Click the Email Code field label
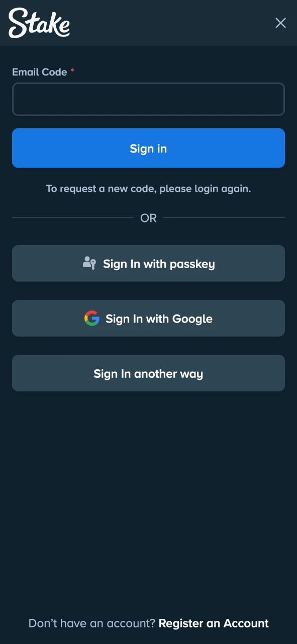 [40, 72]
